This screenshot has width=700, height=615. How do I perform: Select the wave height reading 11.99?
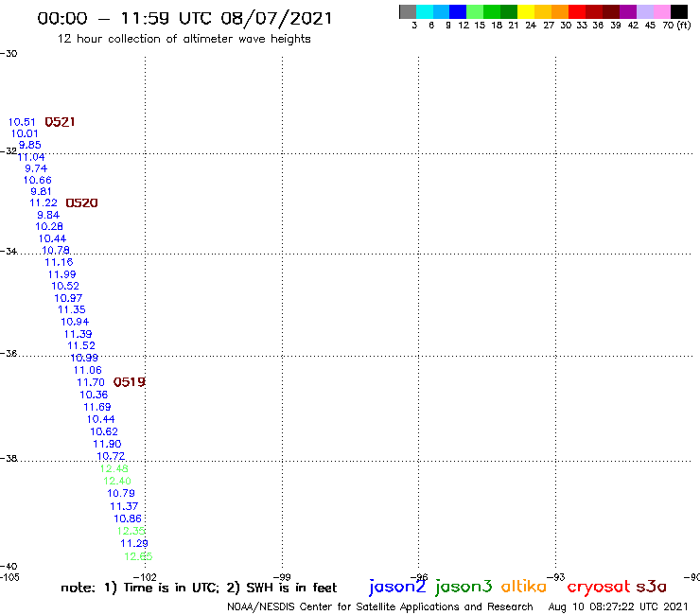(62, 274)
